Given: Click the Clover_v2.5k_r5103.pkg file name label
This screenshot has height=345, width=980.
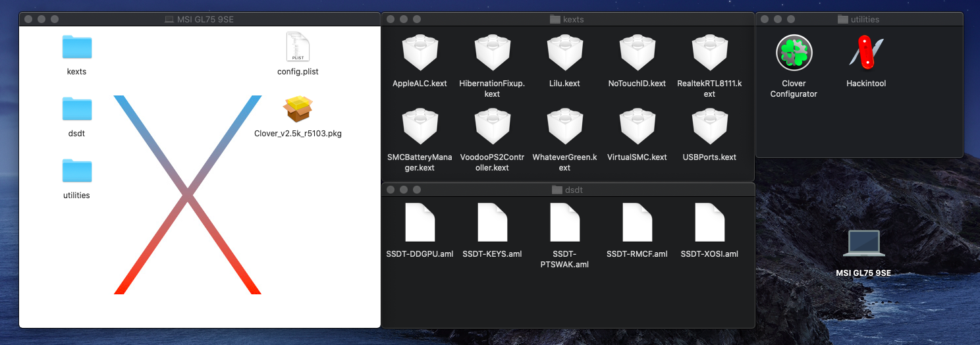Looking at the screenshot, I should click(298, 133).
